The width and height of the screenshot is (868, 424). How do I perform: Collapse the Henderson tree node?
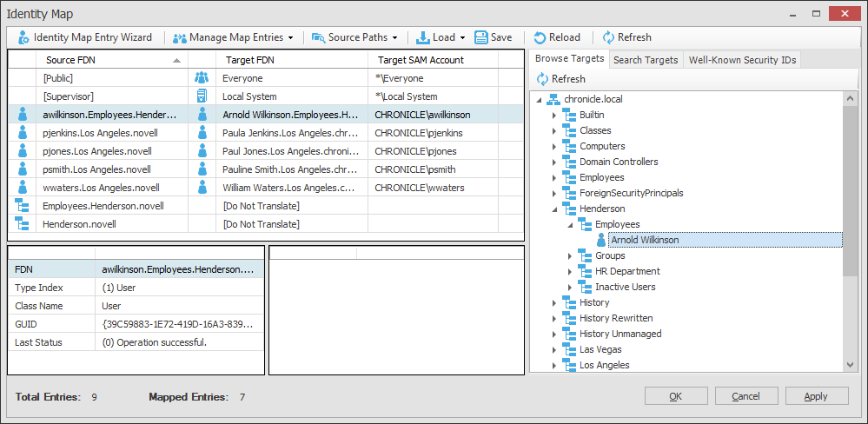coord(554,209)
